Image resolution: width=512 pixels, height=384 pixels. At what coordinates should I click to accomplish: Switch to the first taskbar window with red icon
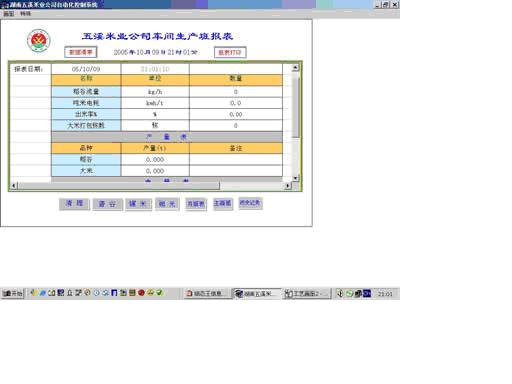tap(208, 293)
